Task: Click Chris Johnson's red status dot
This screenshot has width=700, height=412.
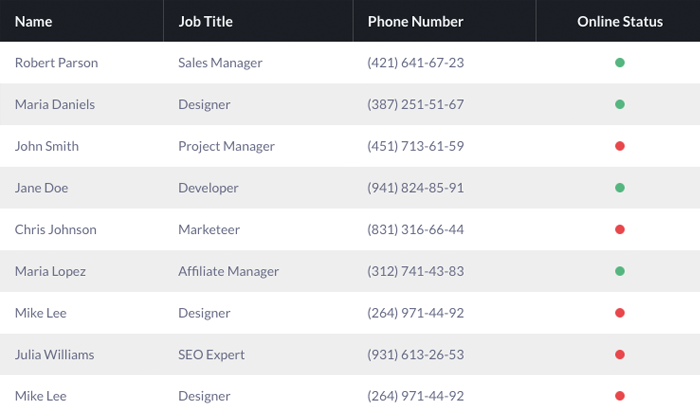Action: (x=620, y=229)
